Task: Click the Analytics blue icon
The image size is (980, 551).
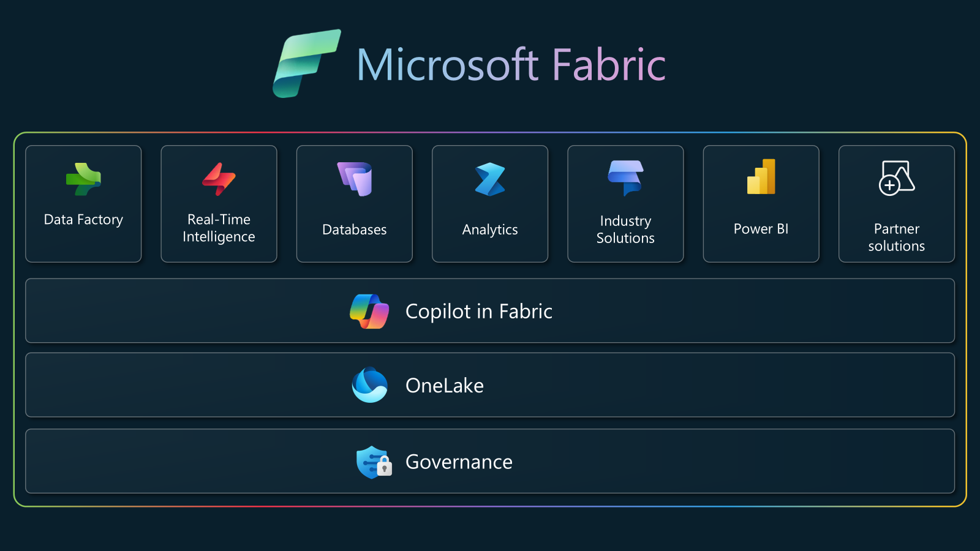Action: 490,179
